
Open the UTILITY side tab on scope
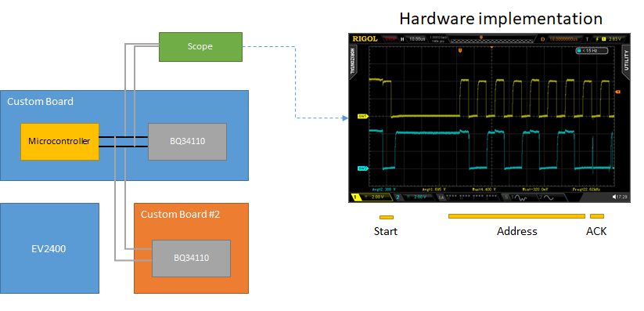626,61
